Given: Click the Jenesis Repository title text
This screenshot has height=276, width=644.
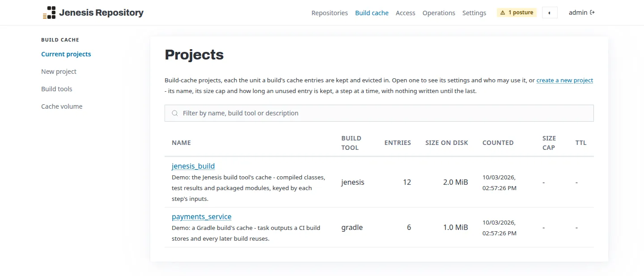Looking at the screenshot, I should point(101,13).
